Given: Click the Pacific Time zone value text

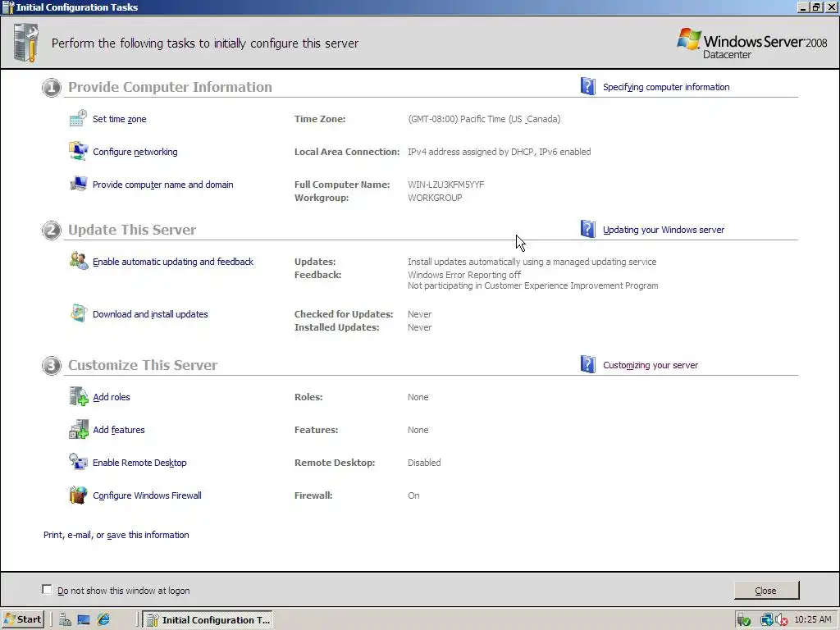Looking at the screenshot, I should tap(484, 119).
